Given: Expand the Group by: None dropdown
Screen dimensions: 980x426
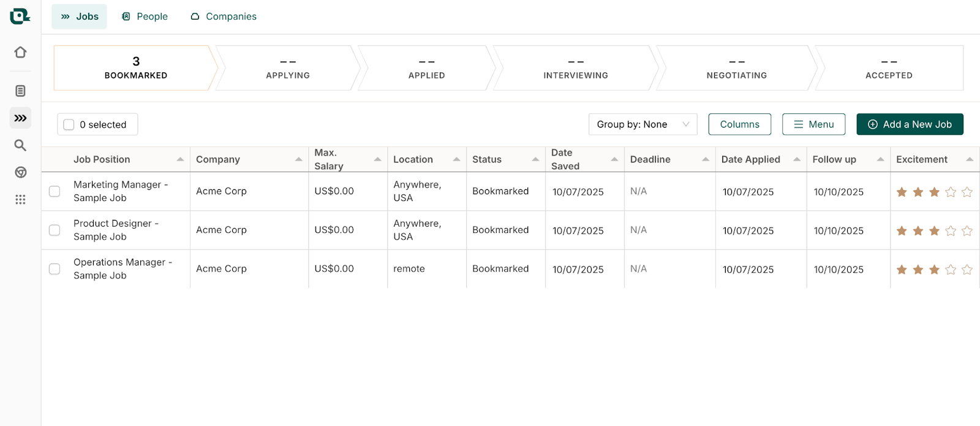Looking at the screenshot, I should (643, 124).
